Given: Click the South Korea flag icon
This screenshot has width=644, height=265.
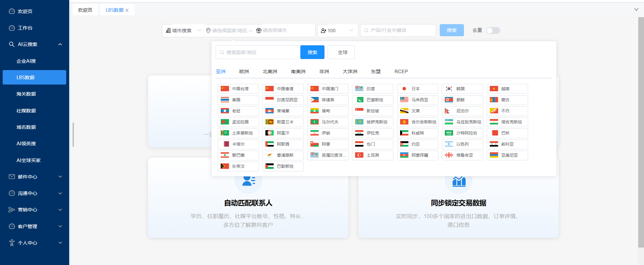Looking at the screenshot, I should [x=449, y=89].
